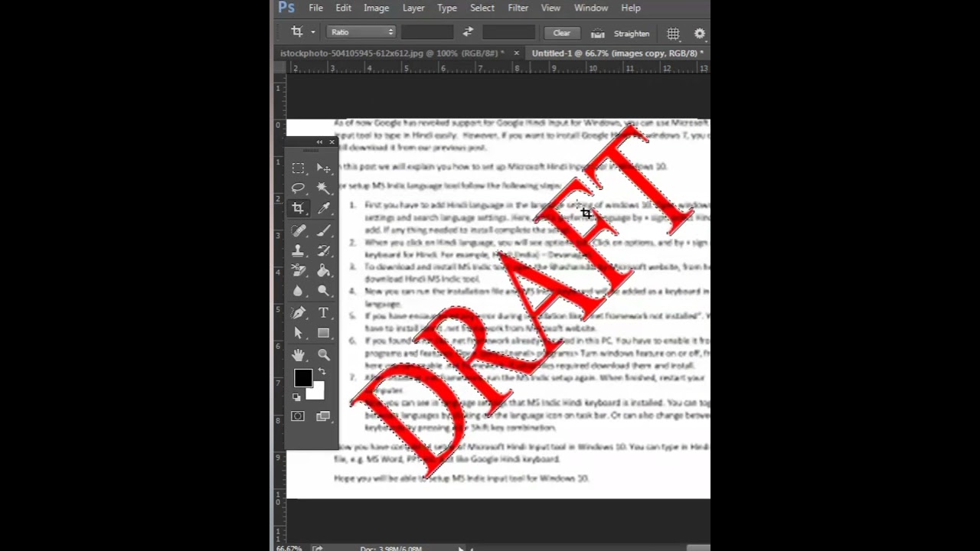
Task: Open the Ratio dropdown in options bar
Action: click(361, 32)
